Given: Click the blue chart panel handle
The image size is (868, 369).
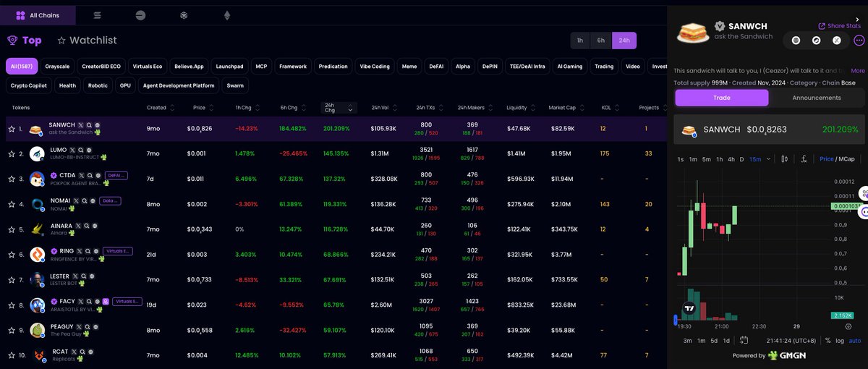Looking at the screenshot, I should click(676, 319).
